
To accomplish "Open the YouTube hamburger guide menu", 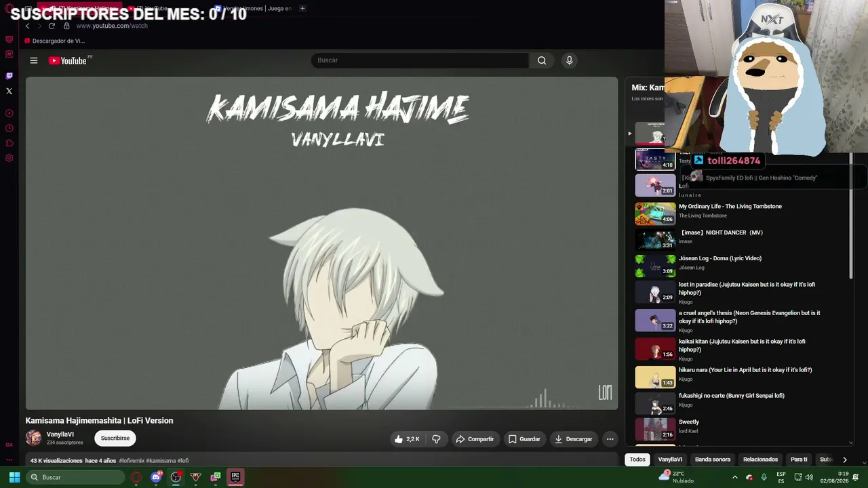I will click(33, 60).
